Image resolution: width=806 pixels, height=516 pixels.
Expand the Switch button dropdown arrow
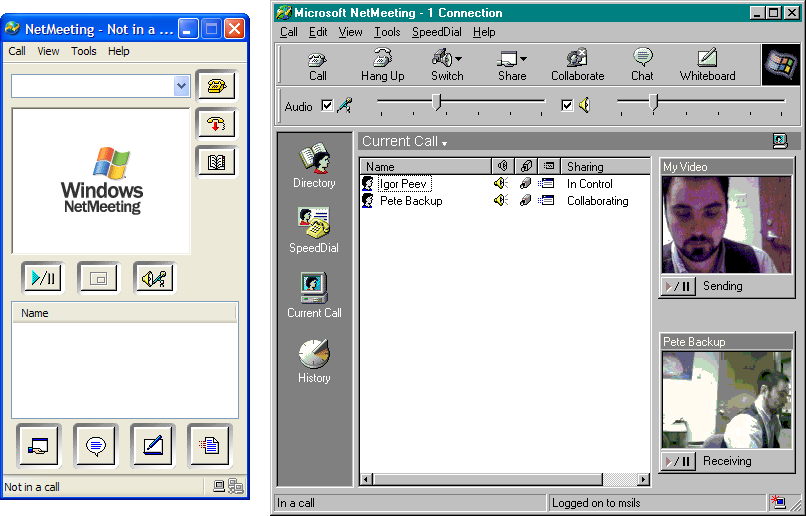[x=459, y=59]
